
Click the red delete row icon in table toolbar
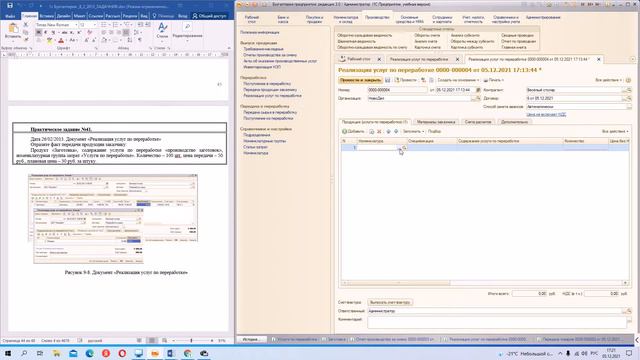379,131
